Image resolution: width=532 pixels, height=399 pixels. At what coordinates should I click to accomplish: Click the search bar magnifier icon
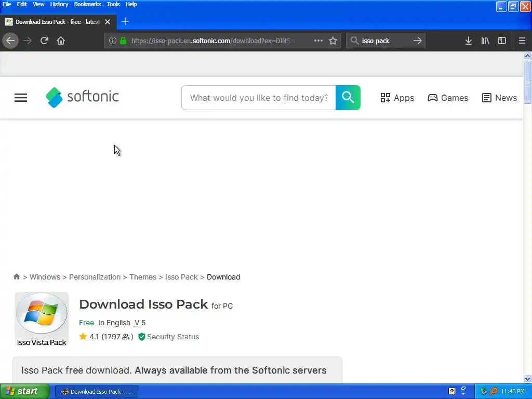354,41
